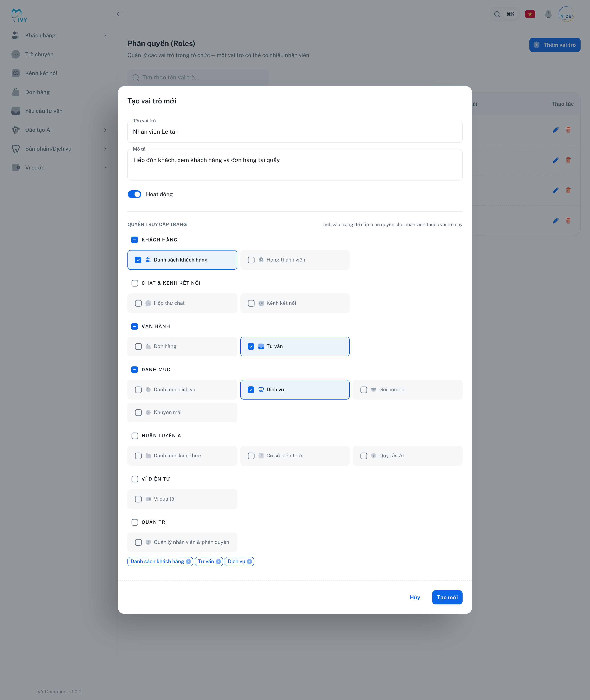Check the Danh mục kiến thức permission
590x700 pixels.
[x=138, y=456]
